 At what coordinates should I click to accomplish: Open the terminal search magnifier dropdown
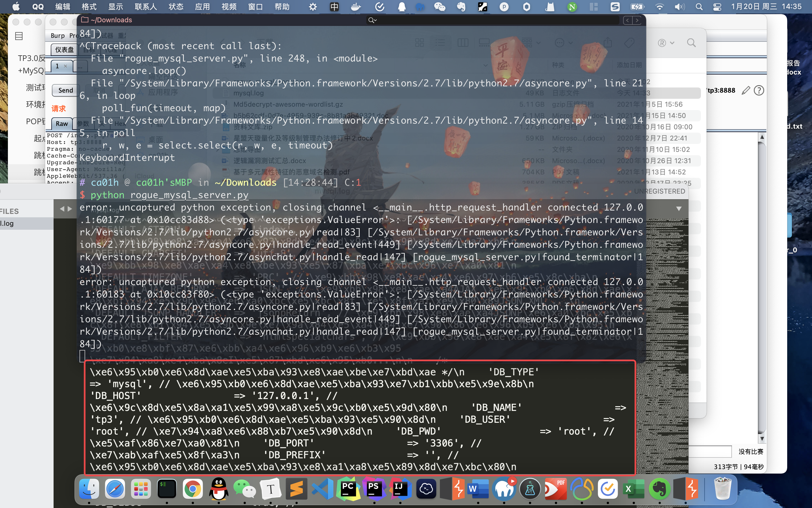click(x=372, y=20)
